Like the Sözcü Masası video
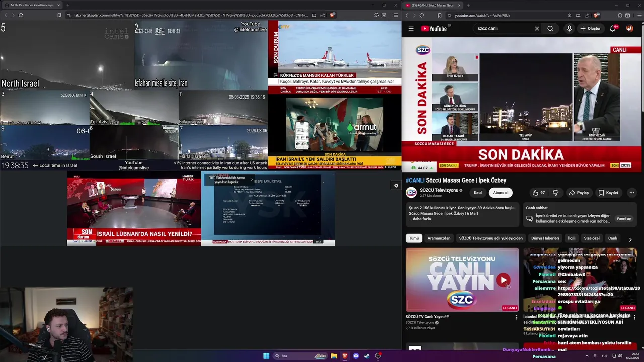This screenshot has height=362, width=644. point(539,193)
